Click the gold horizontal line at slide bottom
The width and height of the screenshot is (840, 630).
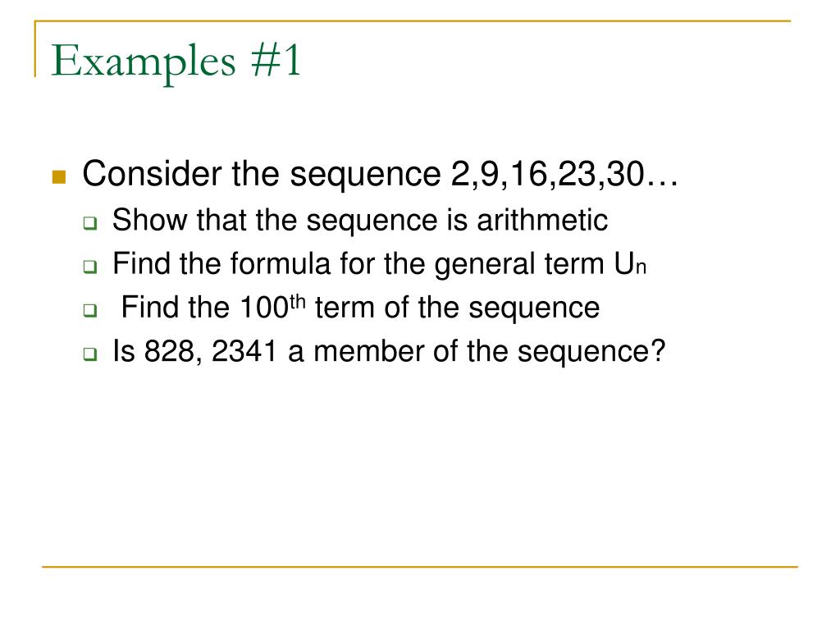click(420, 567)
